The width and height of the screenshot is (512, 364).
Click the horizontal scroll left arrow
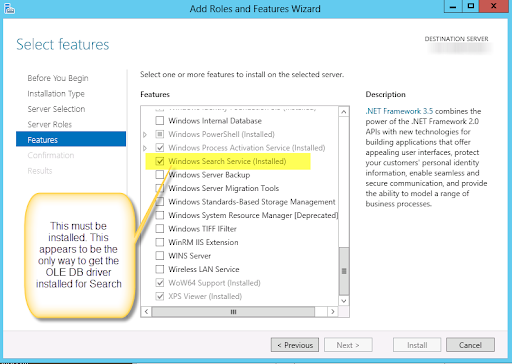(146, 312)
